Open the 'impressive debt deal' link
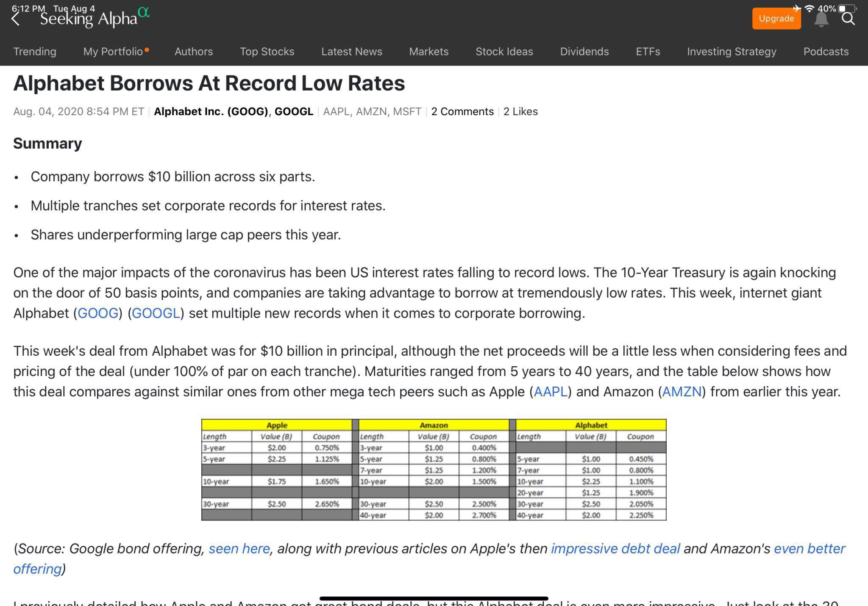 615,549
